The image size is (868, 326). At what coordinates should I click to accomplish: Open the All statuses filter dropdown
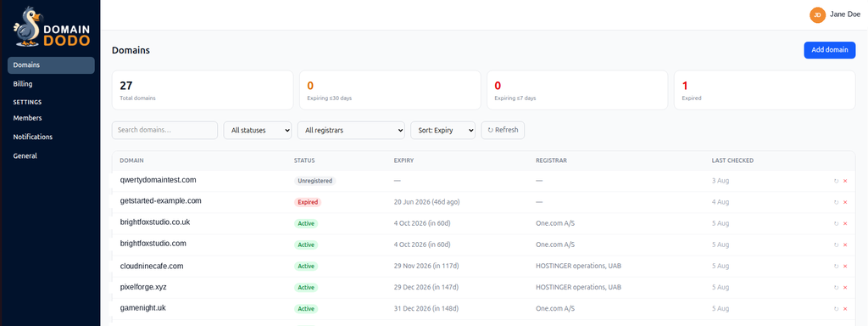tap(258, 130)
